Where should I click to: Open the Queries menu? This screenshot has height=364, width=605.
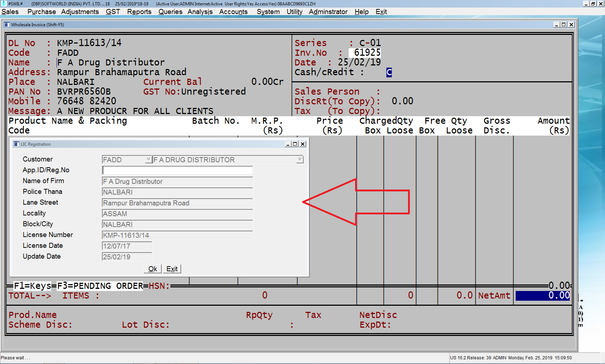point(170,12)
